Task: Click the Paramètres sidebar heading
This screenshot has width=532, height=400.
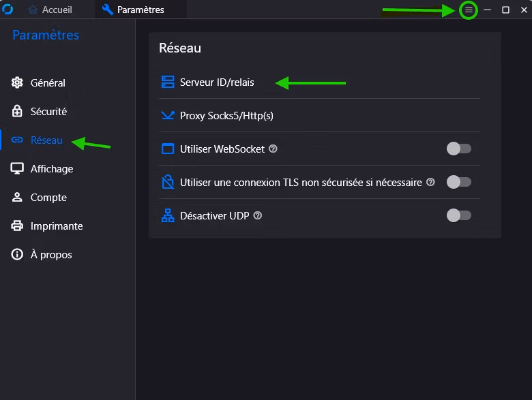Action: coord(46,35)
